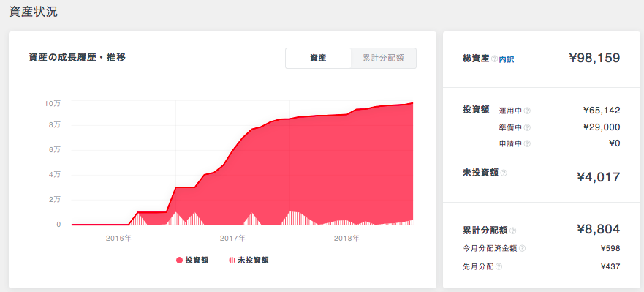
Task: Click the help icon beside 今月分配済金額
Action: tap(522, 248)
